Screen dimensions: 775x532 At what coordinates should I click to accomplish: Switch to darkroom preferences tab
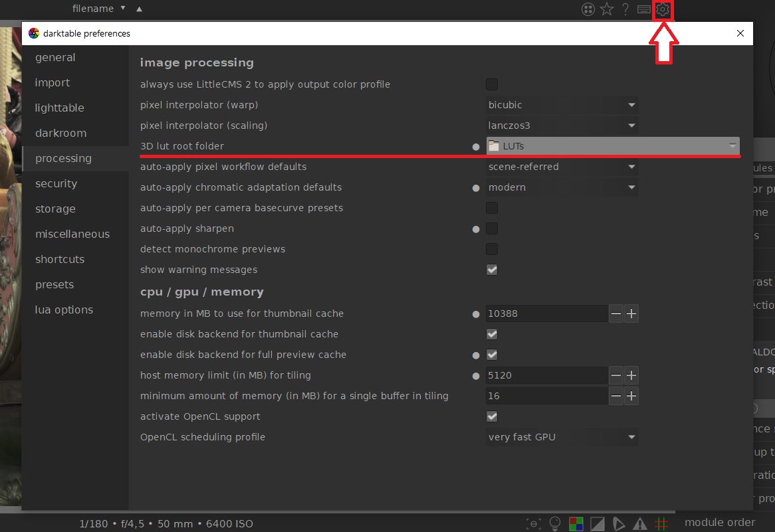click(x=76, y=133)
